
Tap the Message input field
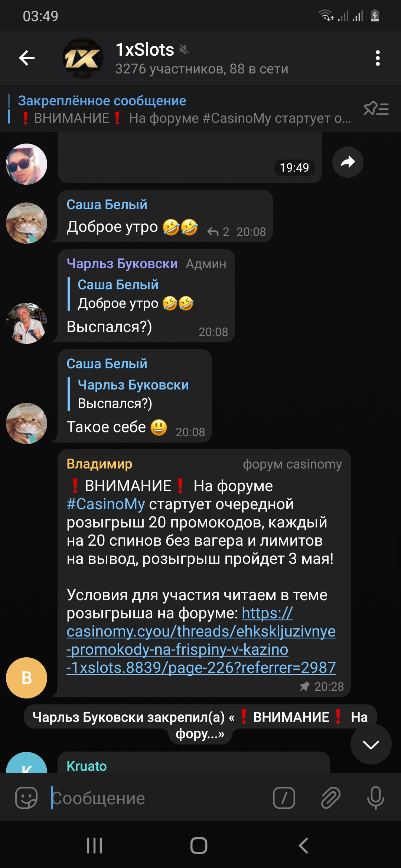(x=158, y=798)
